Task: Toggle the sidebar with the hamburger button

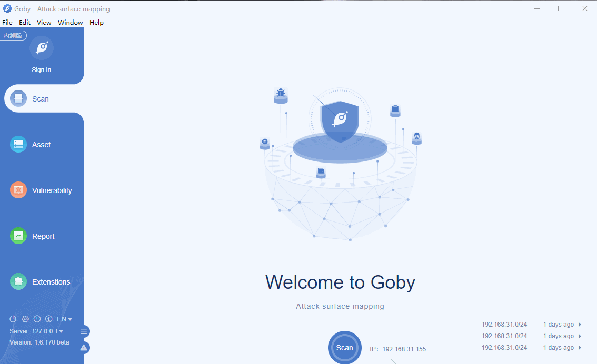Action: tap(84, 331)
